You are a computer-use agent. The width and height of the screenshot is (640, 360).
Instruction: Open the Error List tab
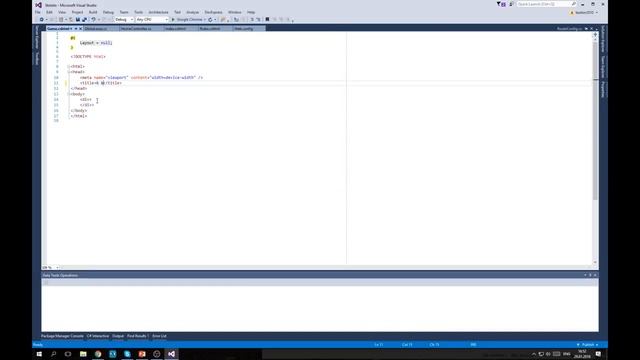159,336
